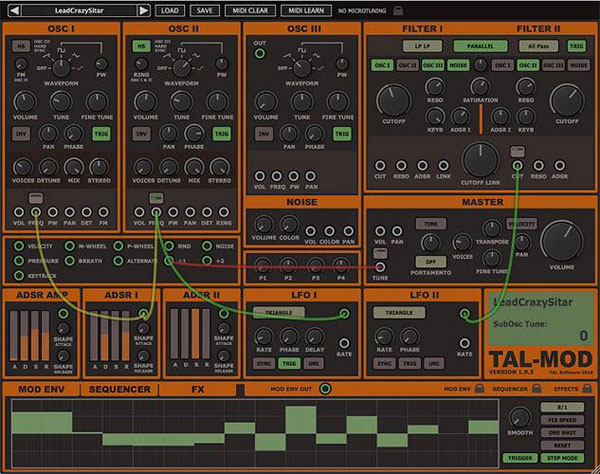Disable TRIG on OSC III
Screen dimensions: 600x474
pos(342,134)
